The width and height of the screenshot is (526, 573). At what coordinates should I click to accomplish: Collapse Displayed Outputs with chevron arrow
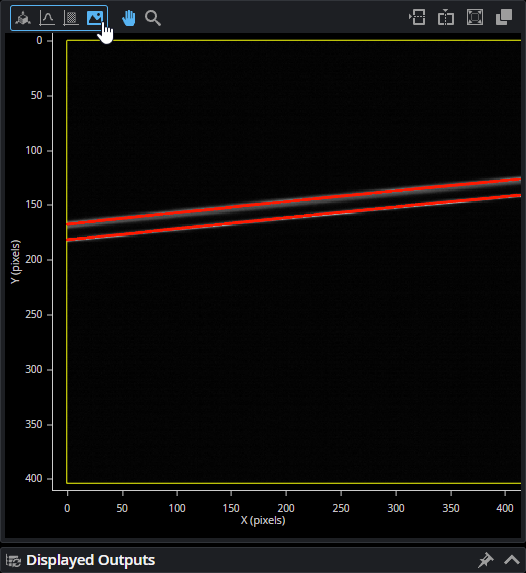coord(512,560)
